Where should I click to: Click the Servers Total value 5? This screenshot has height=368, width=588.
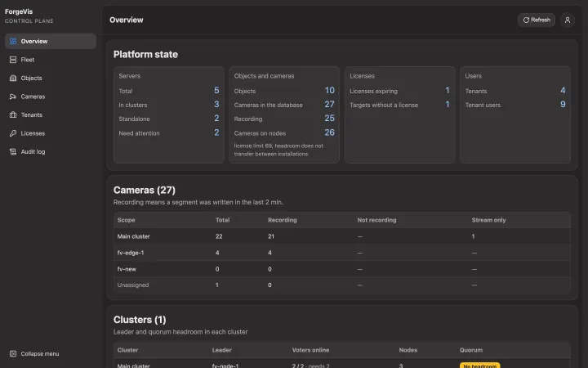216,91
